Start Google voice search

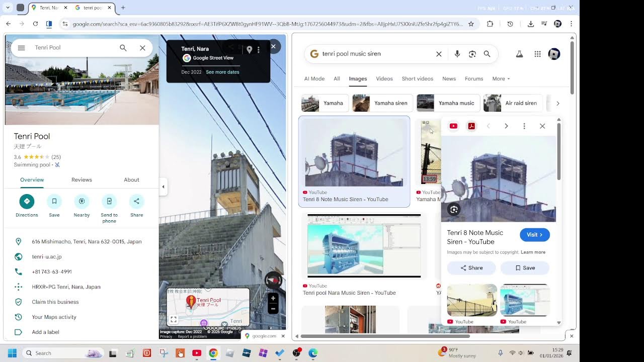[457, 54]
